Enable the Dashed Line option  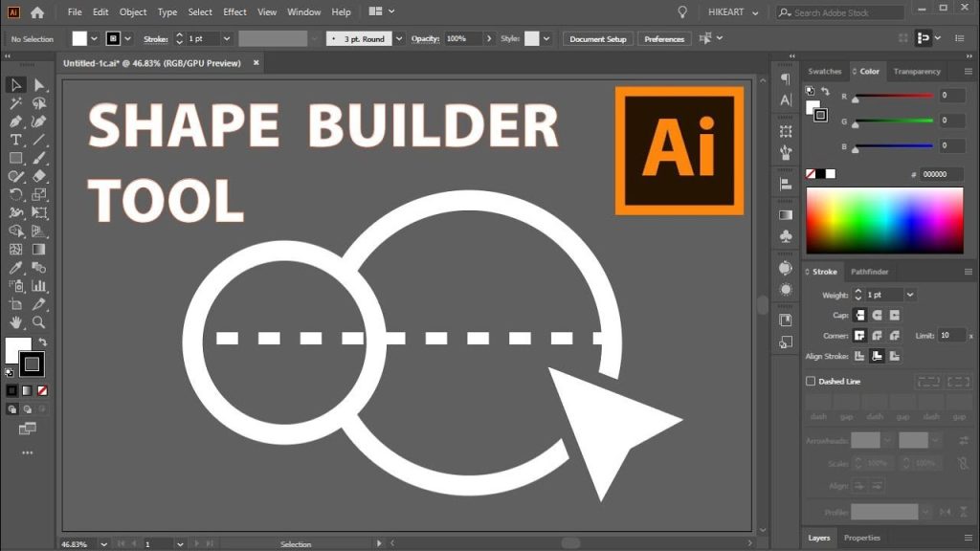point(809,381)
